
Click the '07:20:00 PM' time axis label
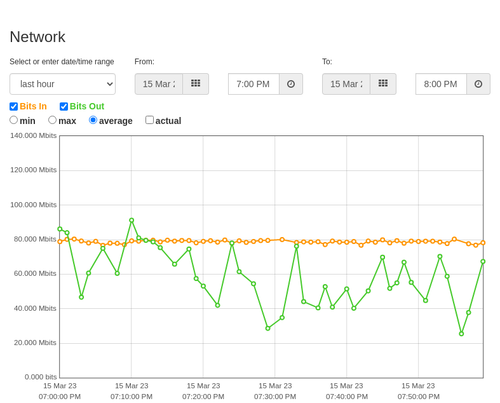pyautogui.click(x=203, y=397)
